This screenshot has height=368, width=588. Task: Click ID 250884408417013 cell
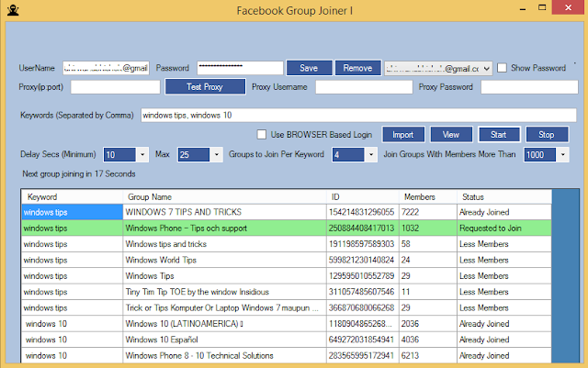[361, 229]
